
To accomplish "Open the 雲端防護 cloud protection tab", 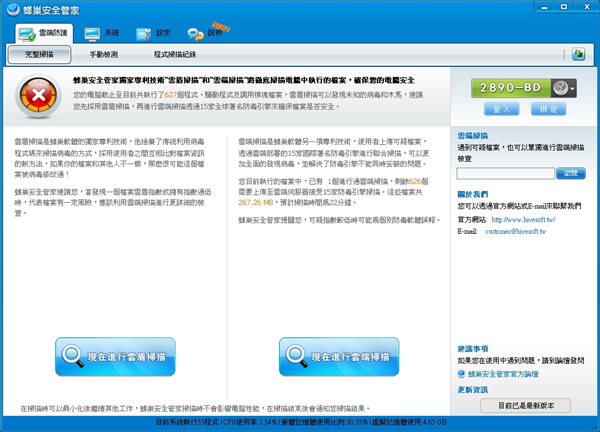I will [44, 34].
